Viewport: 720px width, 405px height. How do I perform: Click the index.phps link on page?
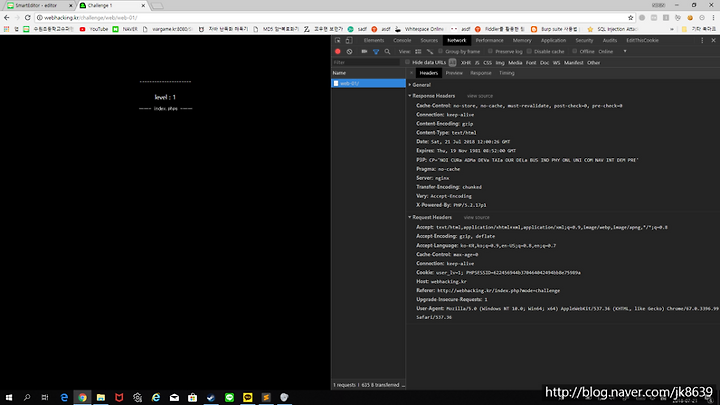tap(166, 109)
